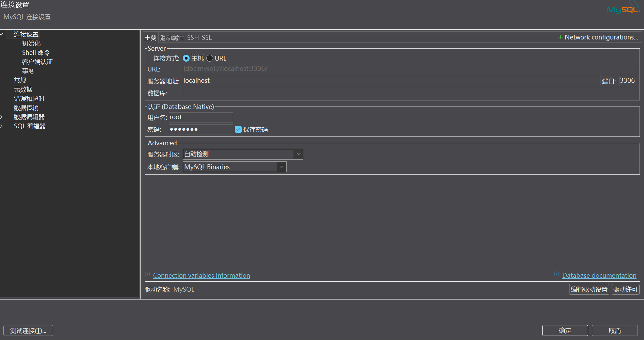
Task: Open the SSH tab
Action: pyautogui.click(x=193, y=37)
